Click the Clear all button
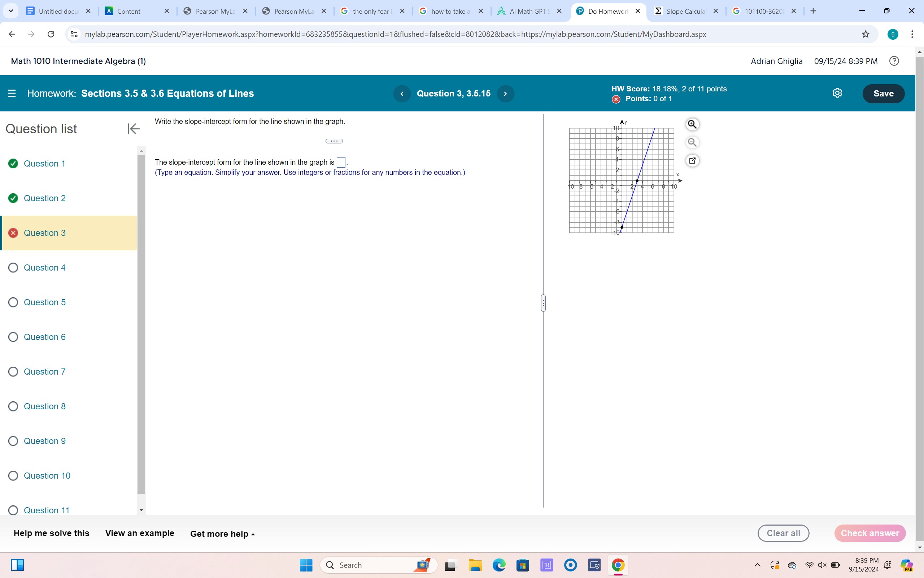 coord(783,533)
